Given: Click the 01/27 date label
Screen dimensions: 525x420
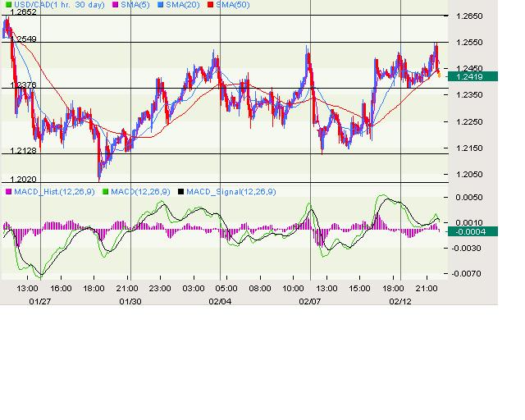Looking at the screenshot, I should (40, 301).
